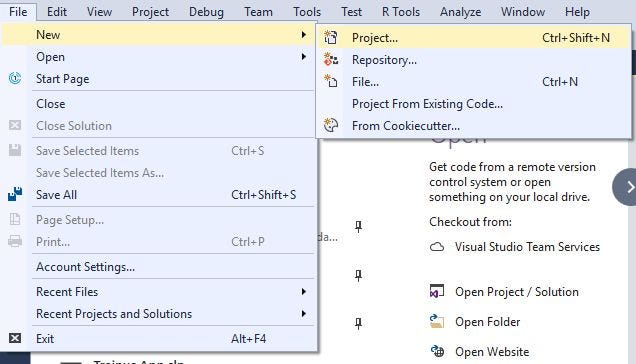Click the round next arrow button
This screenshot has height=364, width=636.
pyautogui.click(x=625, y=187)
